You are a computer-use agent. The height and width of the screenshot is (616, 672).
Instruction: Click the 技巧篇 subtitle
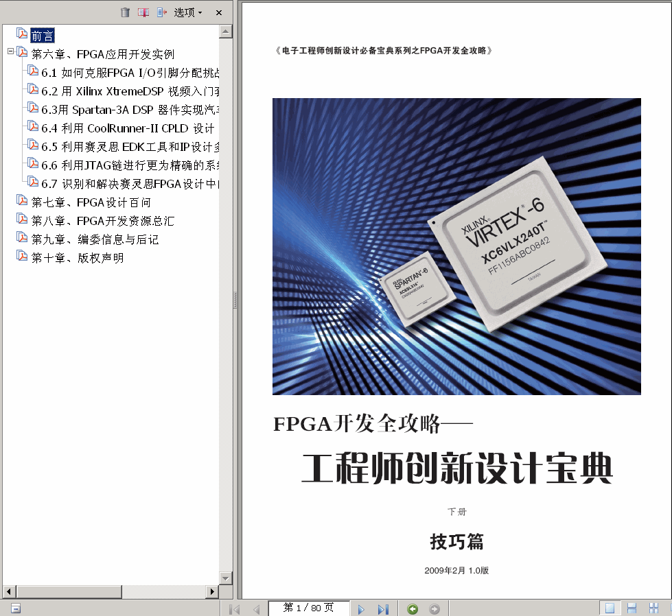[457, 541]
